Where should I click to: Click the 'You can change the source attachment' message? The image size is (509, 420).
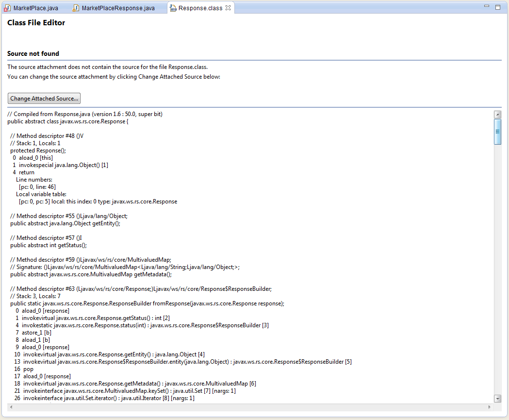click(114, 77)
